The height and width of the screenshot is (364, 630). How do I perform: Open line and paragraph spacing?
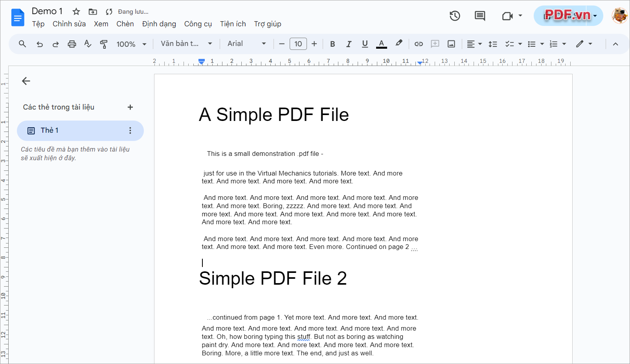click(492, 44)
